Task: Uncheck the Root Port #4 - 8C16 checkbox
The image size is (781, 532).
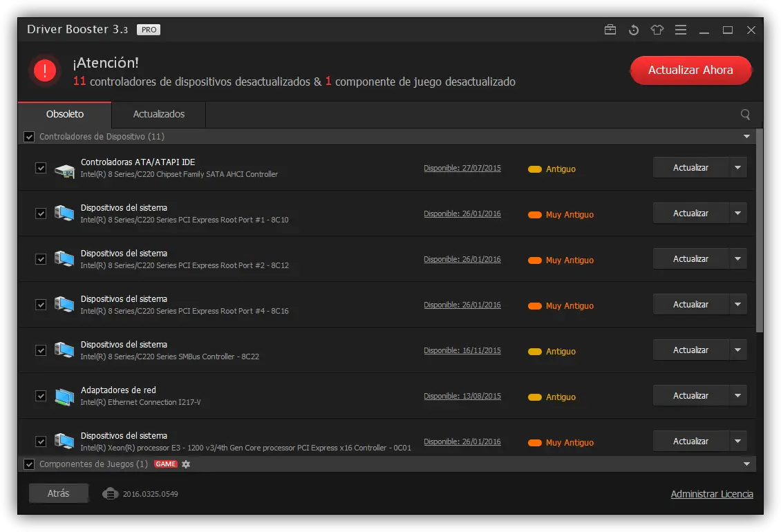Action: coord(41,305)
